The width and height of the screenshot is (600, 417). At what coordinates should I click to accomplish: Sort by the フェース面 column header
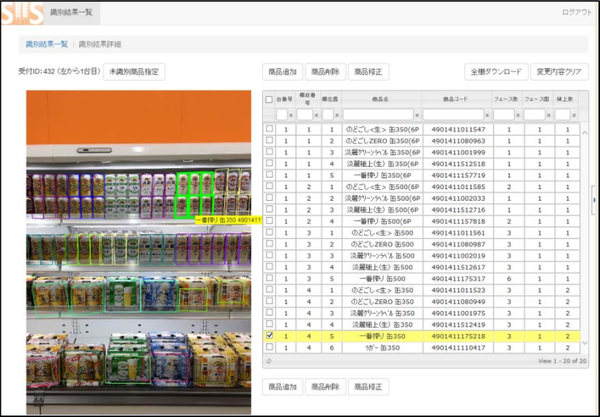coord(537,99)
